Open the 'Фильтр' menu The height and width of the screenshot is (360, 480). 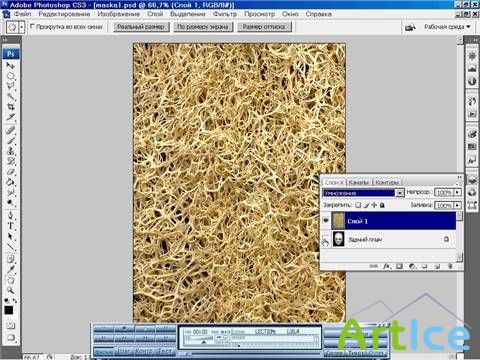pos(225,14)
